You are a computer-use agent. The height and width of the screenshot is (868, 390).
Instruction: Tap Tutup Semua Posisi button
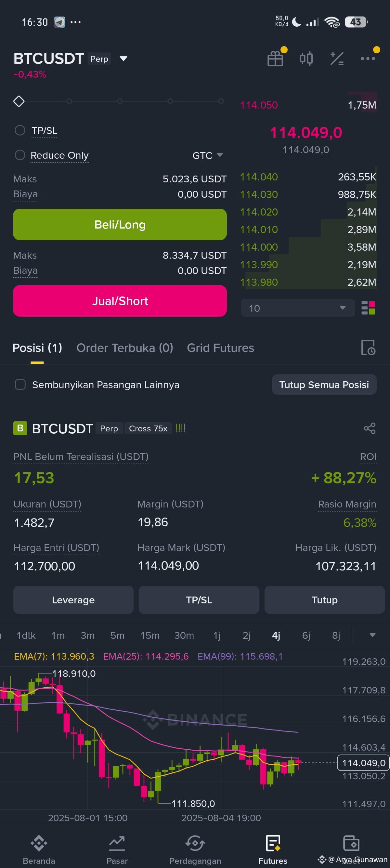point(324,385)
